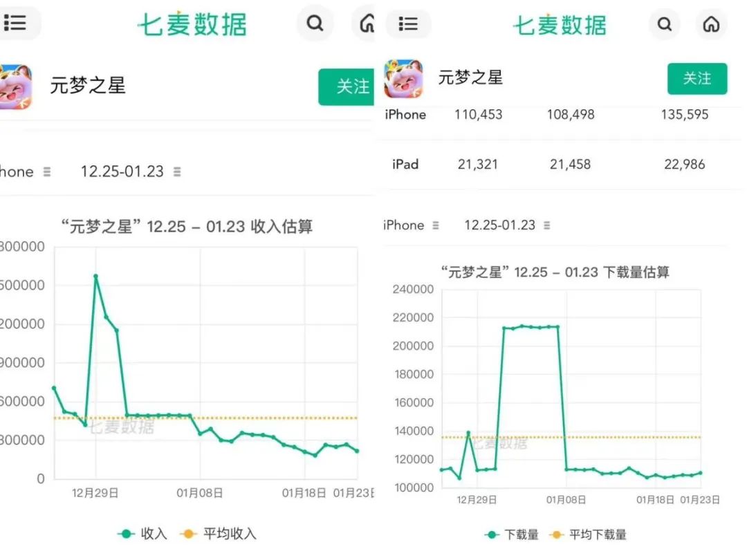Toggle the 平均下载量 legend series
Image resolution: width=747 pixels, height=560 pixels.
589,534
